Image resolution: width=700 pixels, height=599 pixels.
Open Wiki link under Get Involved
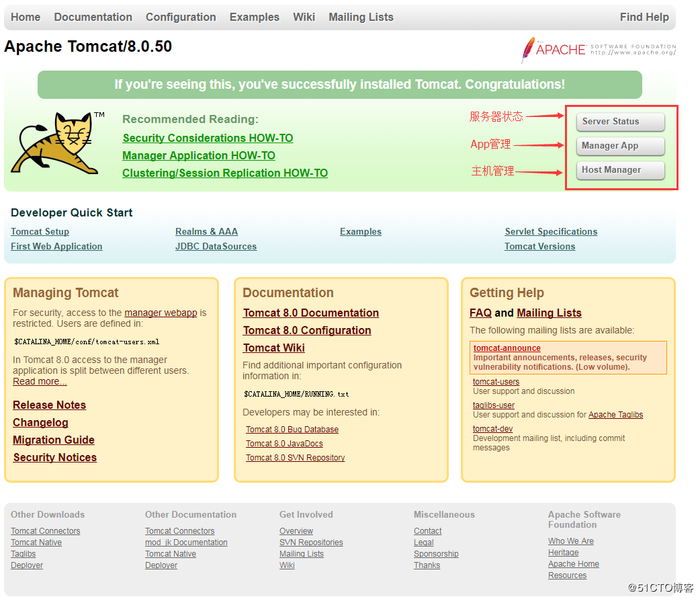[287, 565]
